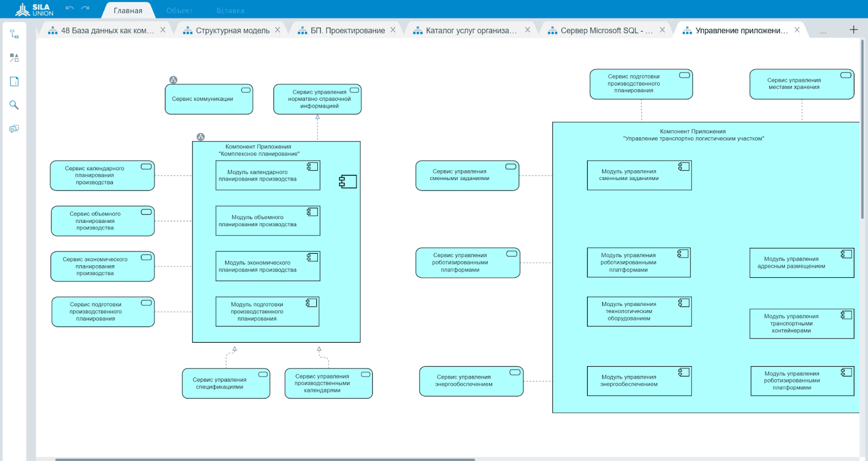Image resolution: width=868 pixels, height=461 pixels.
Task: Select the Сервис управления спецификациями element
Action: (x=226, y=383)
